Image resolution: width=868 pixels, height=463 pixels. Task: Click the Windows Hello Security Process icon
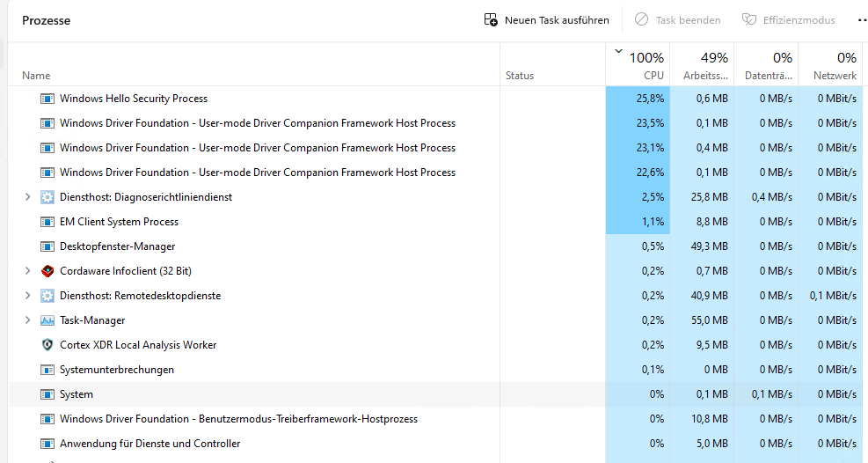click(47, 99)
